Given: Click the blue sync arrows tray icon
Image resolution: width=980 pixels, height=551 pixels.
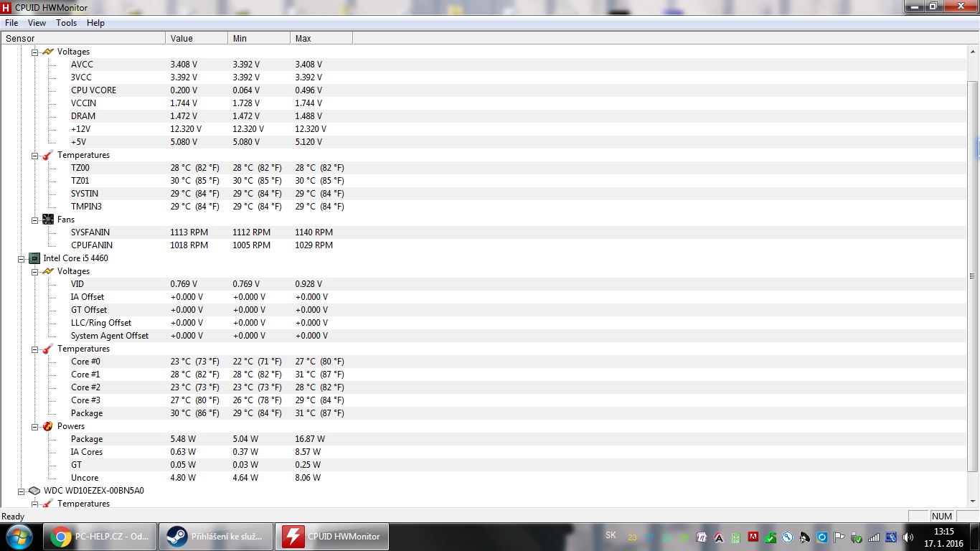Looking at the screenshot, I should point(822,537).
